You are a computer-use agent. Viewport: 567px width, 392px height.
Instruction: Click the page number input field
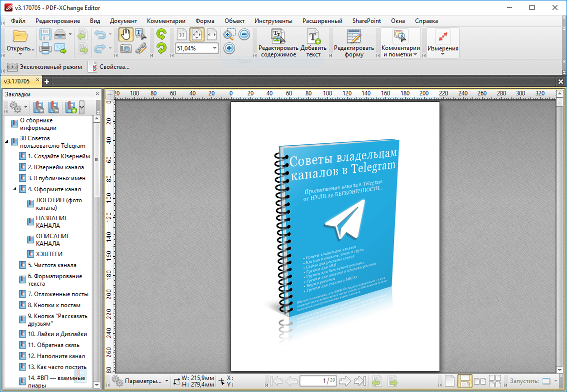tap(318, 381)
